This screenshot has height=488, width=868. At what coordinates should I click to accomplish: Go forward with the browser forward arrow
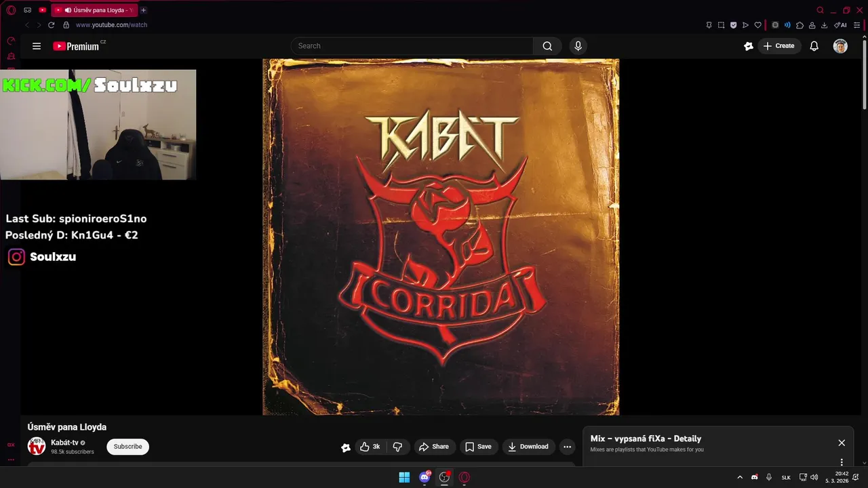point(39,25)
